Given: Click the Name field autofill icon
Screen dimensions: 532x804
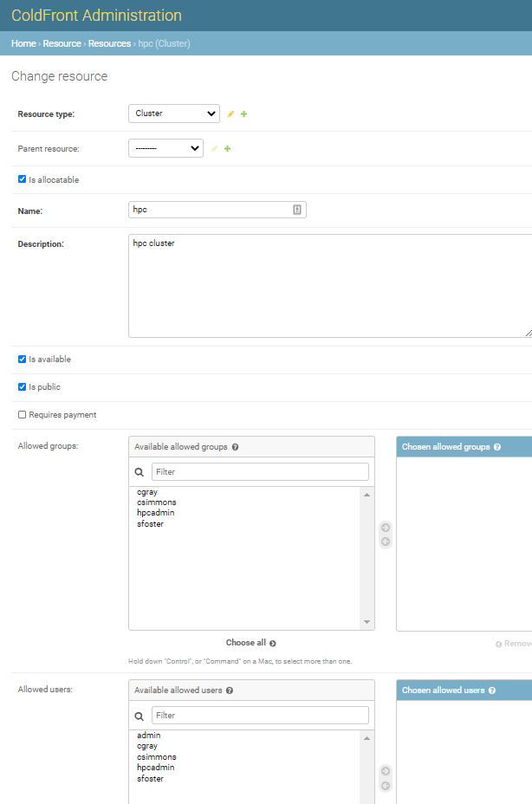Looking at the screenshot, I should (x=297, y=210).
